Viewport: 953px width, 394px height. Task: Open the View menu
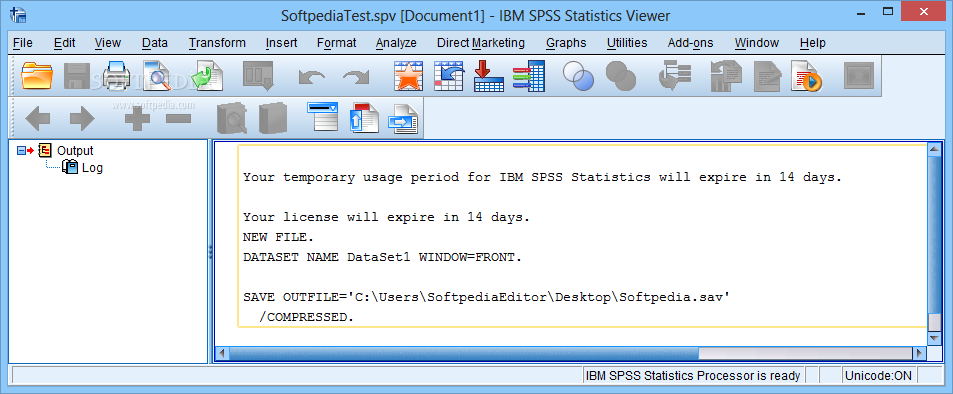tap(108, 43)
